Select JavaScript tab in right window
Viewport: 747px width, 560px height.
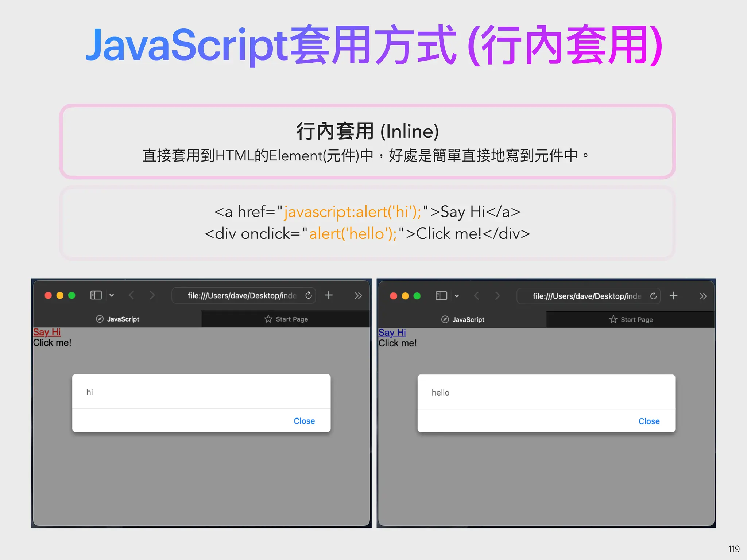(462, 320)
